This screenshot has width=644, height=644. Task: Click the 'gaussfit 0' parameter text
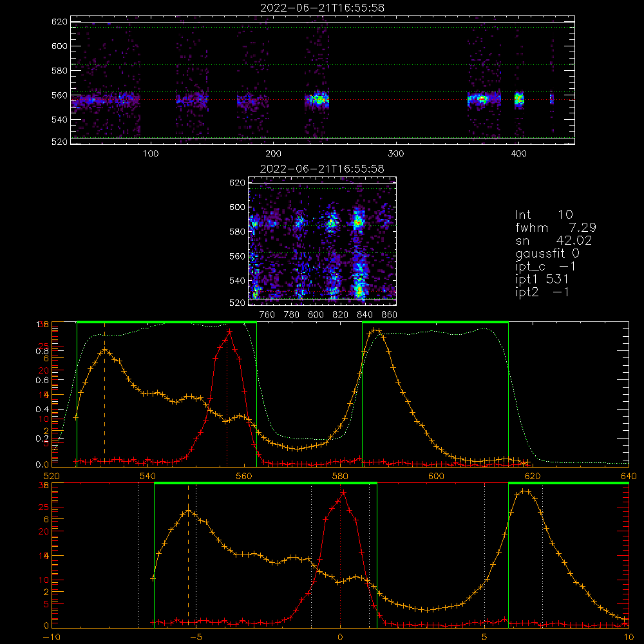(547, 253)
